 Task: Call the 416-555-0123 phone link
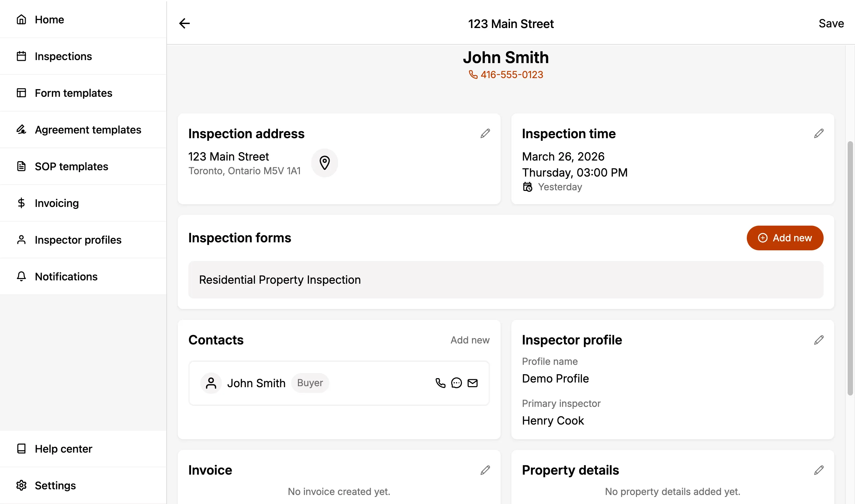coord(506,74)
